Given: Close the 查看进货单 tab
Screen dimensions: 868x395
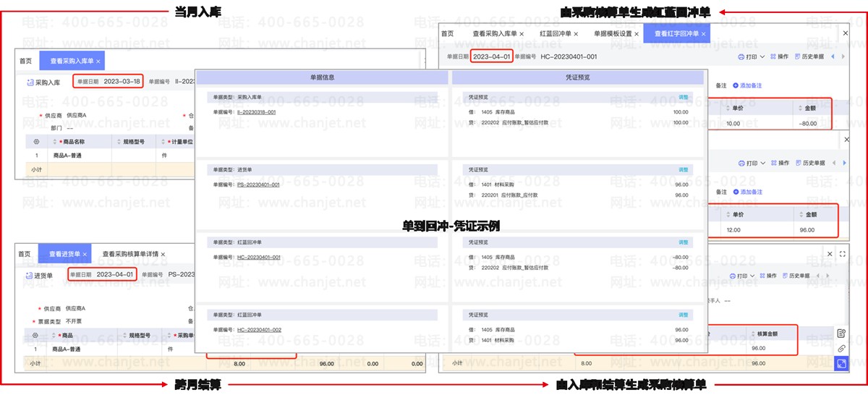Looking at the screenshot, I should 85,254.
